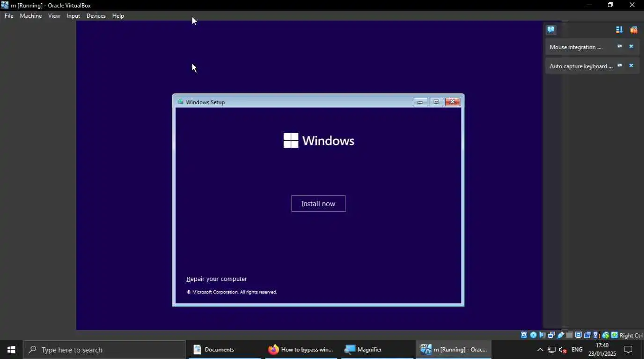The image size is (644, 359).
Task: Click the ENG language indicator
Action: [577, 350]
